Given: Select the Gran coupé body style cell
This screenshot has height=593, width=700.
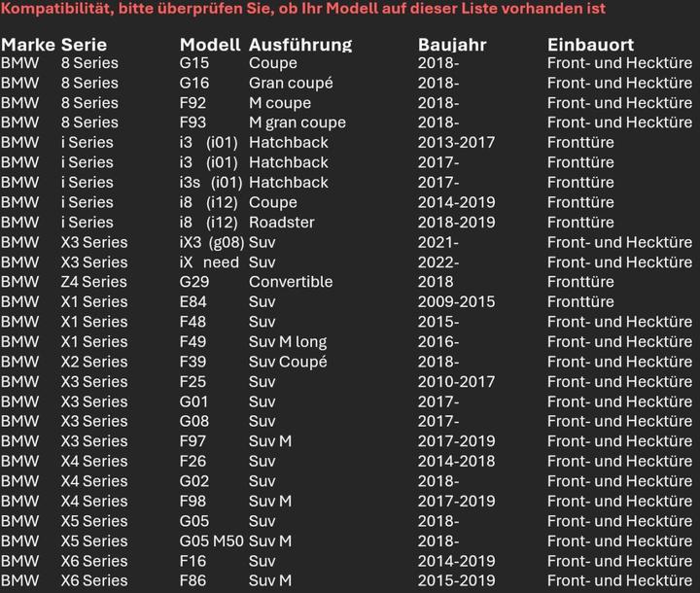Looking at the screenshot, I should click(x=291, y=83).
